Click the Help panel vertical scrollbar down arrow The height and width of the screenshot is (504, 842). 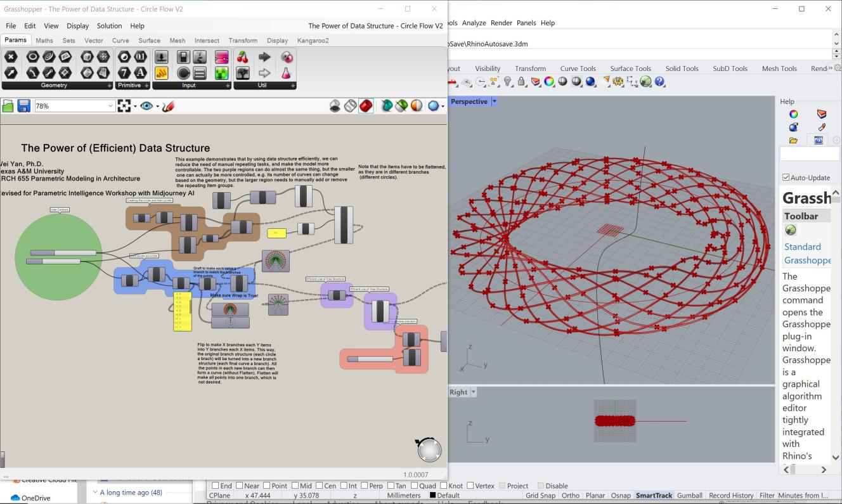tap(836, 457)
